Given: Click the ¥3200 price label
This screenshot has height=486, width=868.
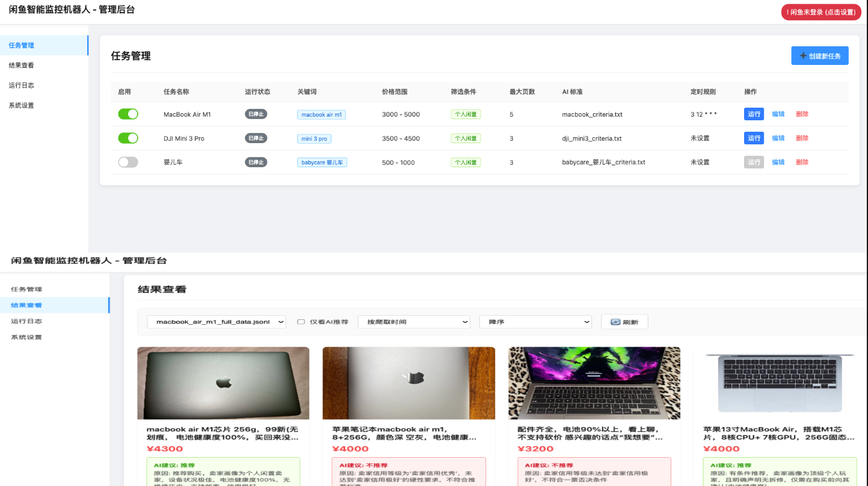Looking at the screenshot, I should coord(535,449).
